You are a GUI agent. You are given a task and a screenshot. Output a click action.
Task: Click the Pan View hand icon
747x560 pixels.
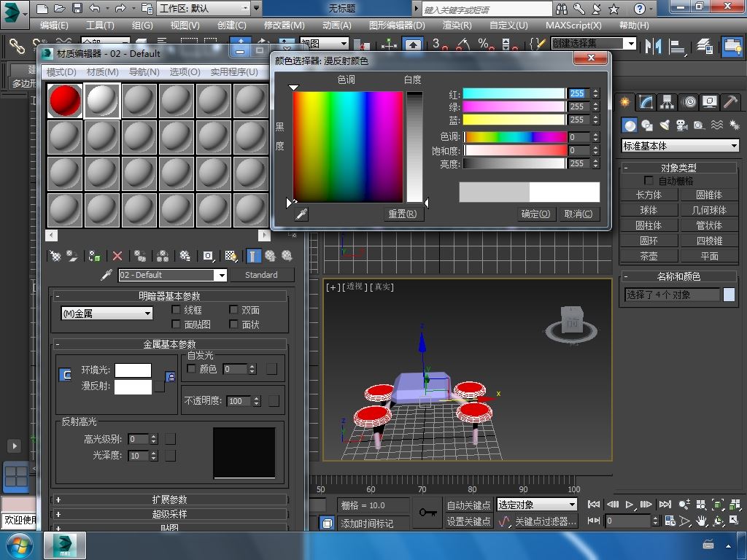(x=701, y=521)
